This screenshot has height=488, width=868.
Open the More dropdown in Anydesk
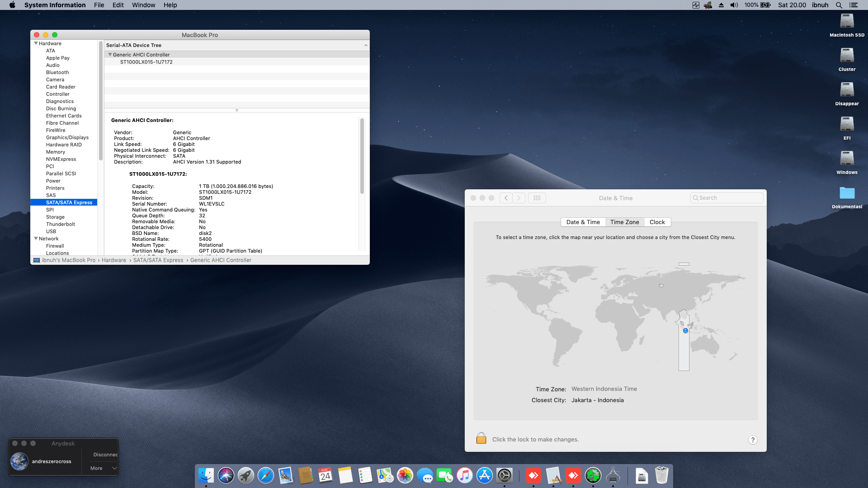pyautogui.click(x=104, y=468)
